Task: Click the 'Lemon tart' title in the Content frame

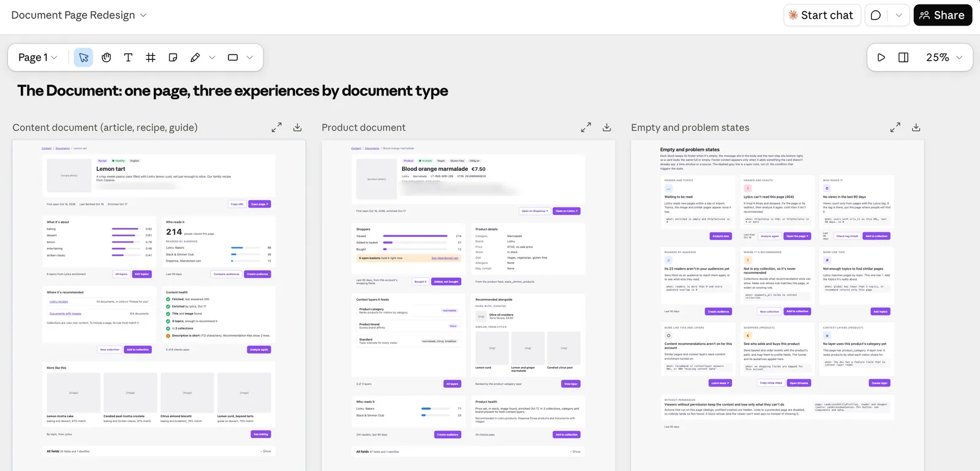Action: pos(111,169)
